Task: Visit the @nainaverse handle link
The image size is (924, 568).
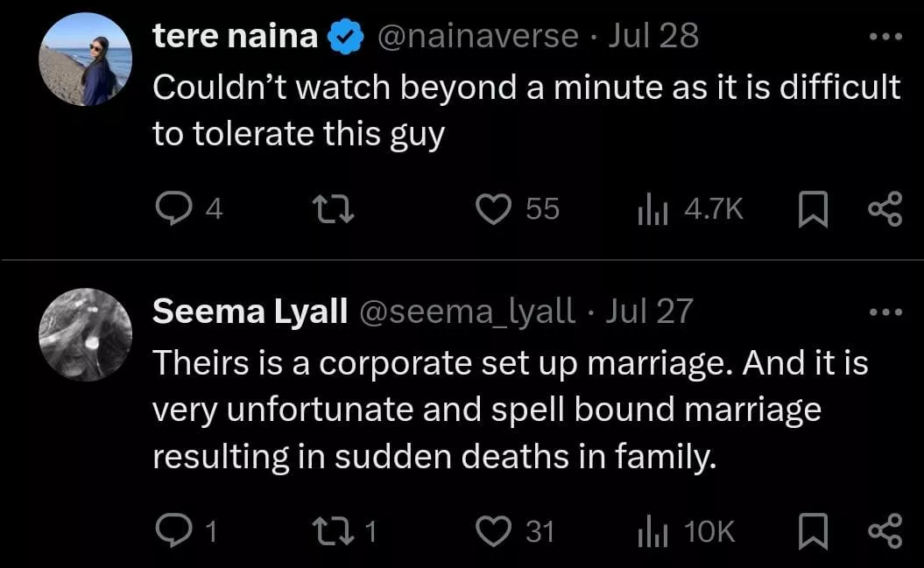Action: click(x=478, y=36)
